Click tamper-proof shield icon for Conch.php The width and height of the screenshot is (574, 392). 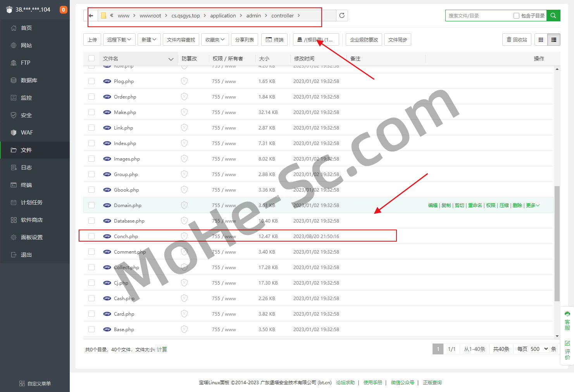184,236
